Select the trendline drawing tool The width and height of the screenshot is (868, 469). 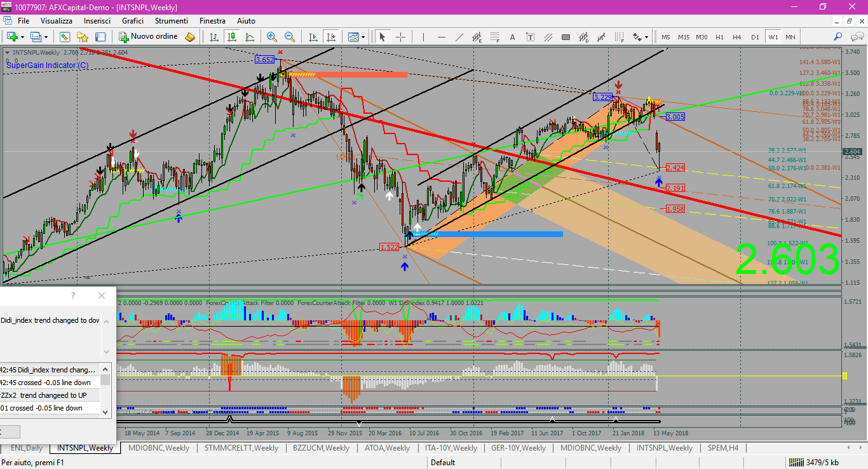[x=459, y=37]
